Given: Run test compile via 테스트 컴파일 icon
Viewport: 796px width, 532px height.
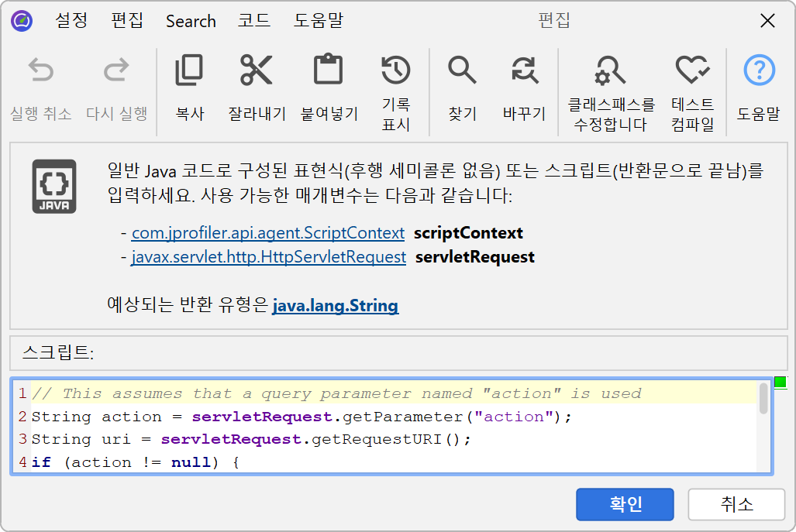Looking at the screenshot, I should coord(692,70).
